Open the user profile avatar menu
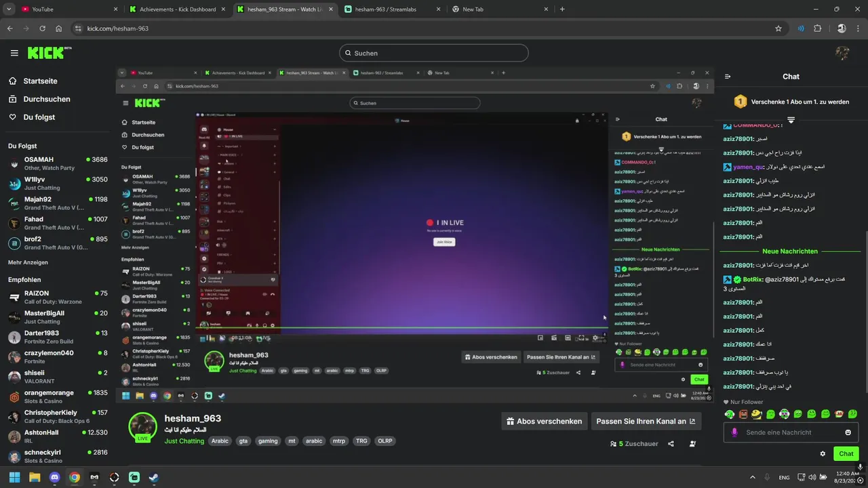Screen dimensions: 868x488 (842, 53)
